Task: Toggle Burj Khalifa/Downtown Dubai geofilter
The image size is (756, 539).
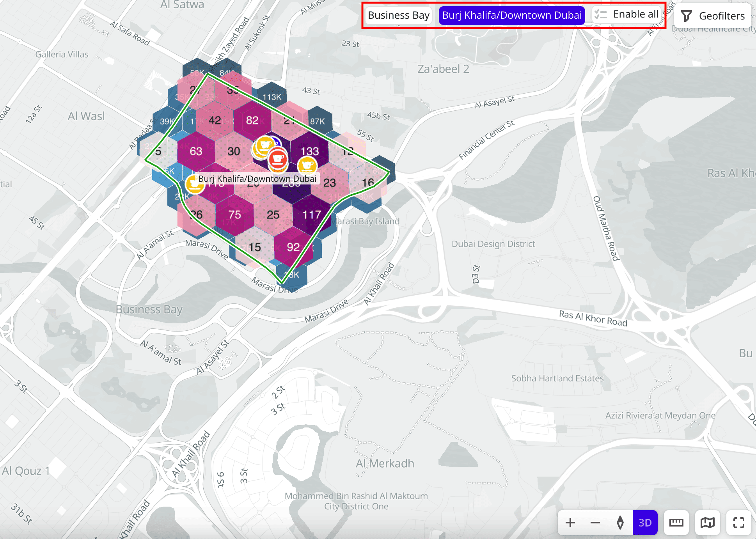Action: point(511,16)
